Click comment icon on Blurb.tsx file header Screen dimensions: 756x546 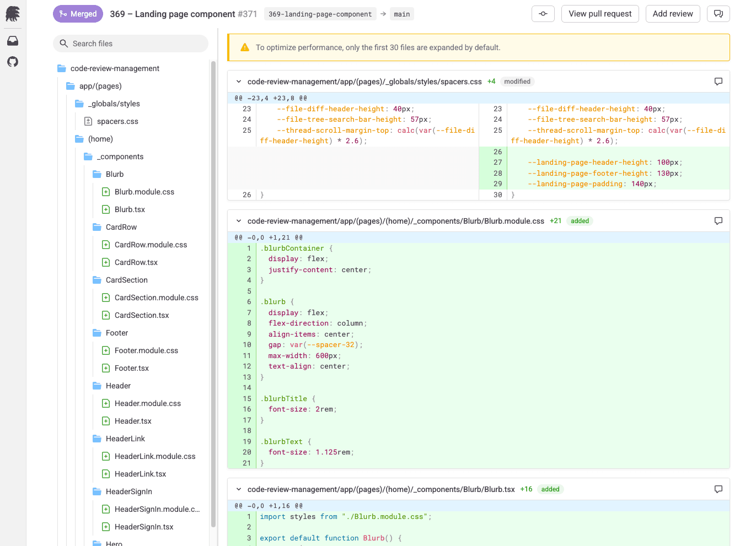719,489
